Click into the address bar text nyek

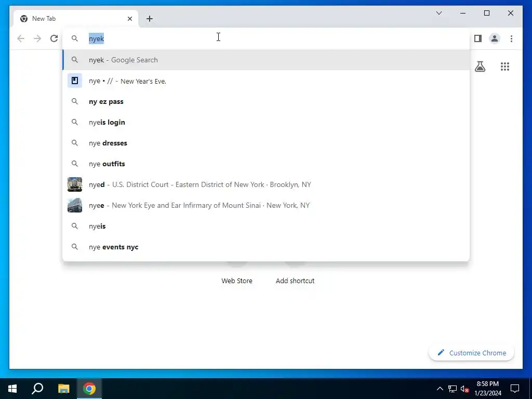click(x=96, y=38)
